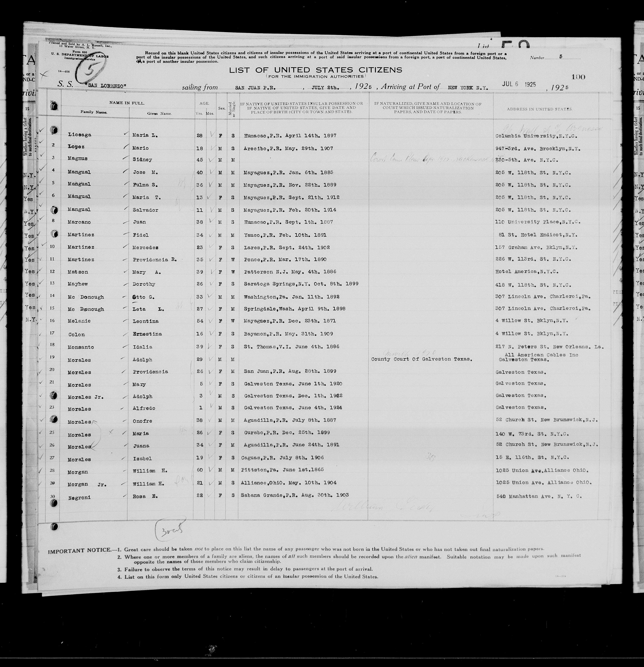Click the birthplace 'Gurabo, P.R. Dec. 25th. 1899'
The width and height of the screenshot is (644, 667).
click(x=290, y=432)
